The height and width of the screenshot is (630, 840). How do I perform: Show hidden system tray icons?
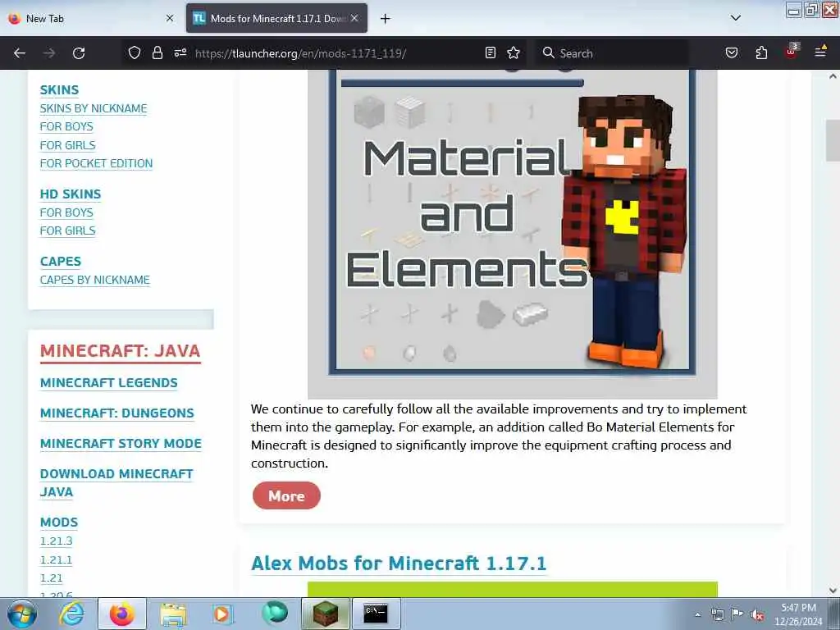tap(697, 614)
